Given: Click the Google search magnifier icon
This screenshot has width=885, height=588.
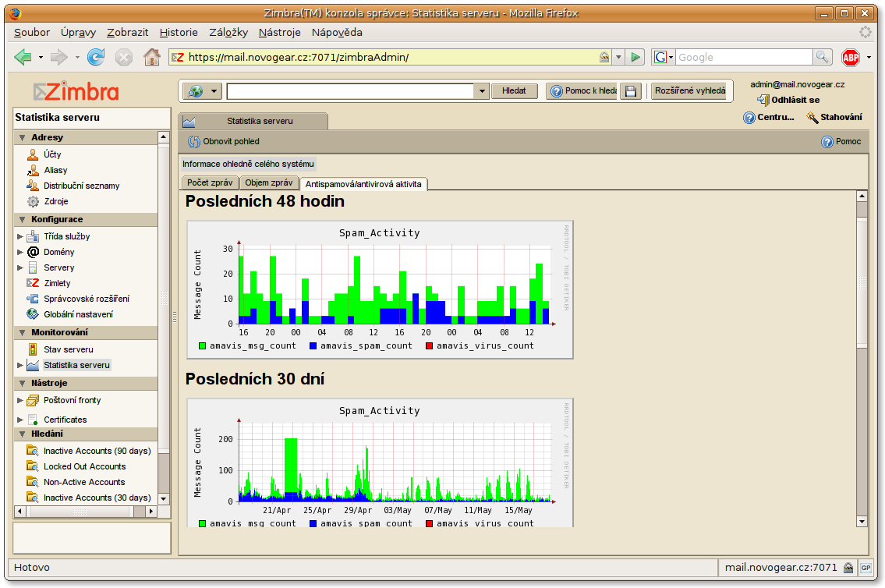Looking at the screenshot, I should (x=822, y=57).
